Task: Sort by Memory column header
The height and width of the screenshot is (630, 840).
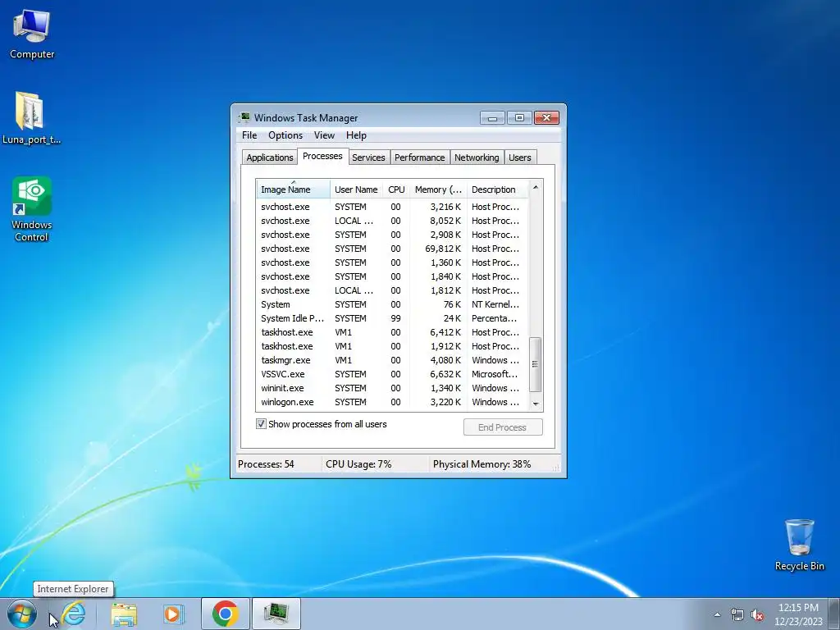Action: [438, 189]
